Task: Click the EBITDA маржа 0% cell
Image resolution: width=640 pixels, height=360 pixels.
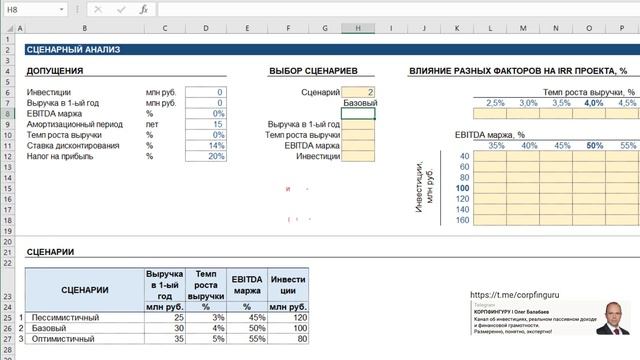Action: (x=206, y=113)
